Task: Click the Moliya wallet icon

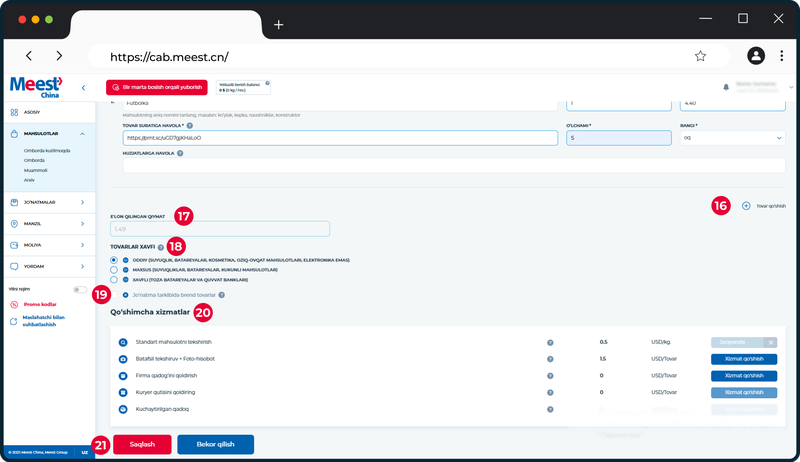Action: coord(14,245)
